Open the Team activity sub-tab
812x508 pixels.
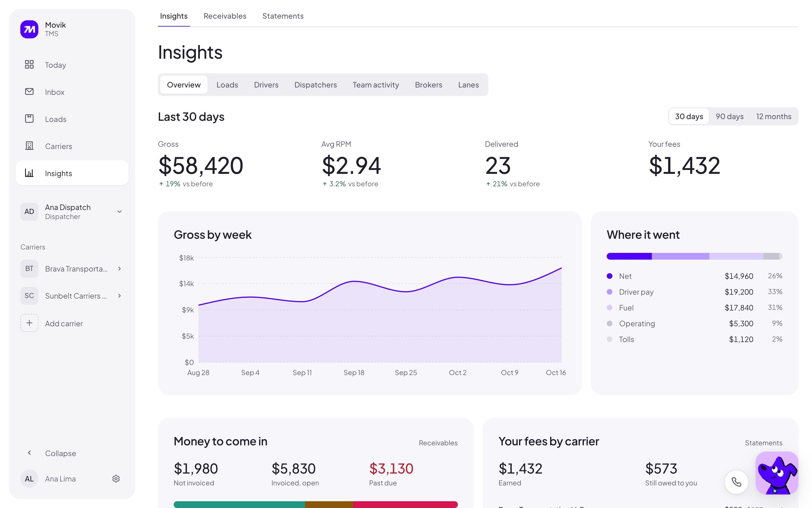376,85
